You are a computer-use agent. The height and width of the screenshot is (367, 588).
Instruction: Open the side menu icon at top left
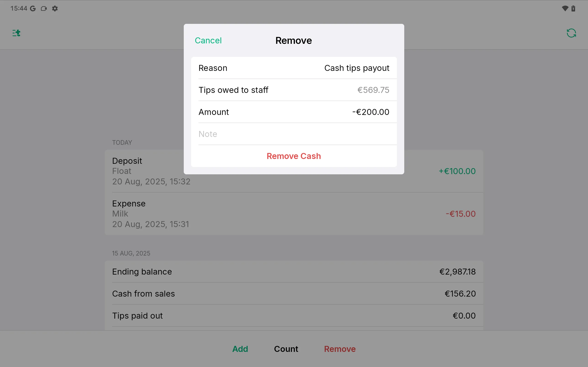16,33
